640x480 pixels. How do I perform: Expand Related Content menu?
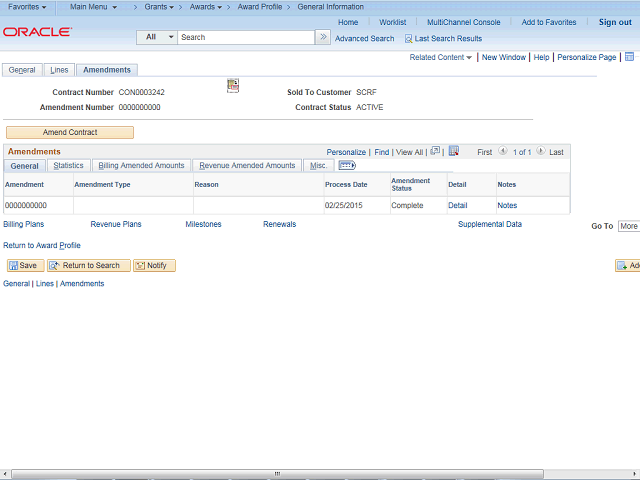point(440,57)
